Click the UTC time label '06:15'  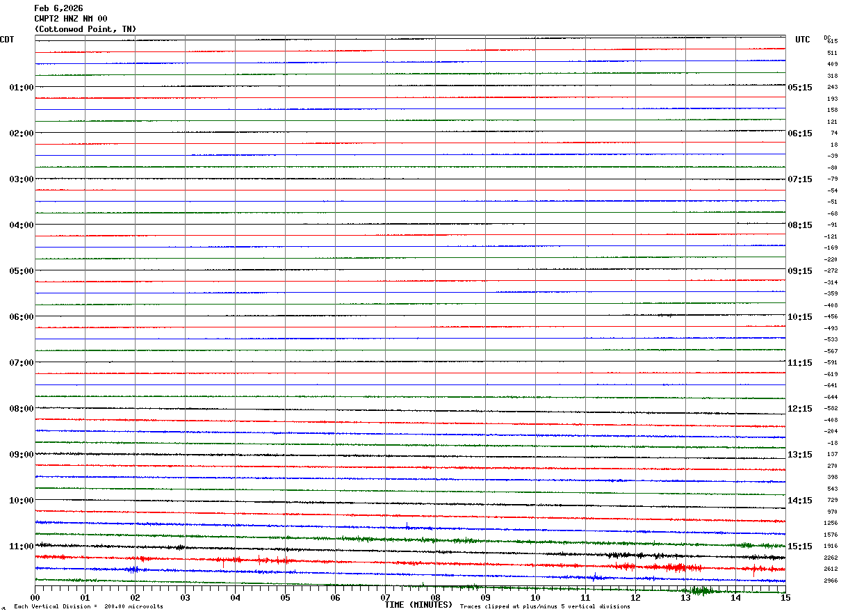[x=800, y=133]
